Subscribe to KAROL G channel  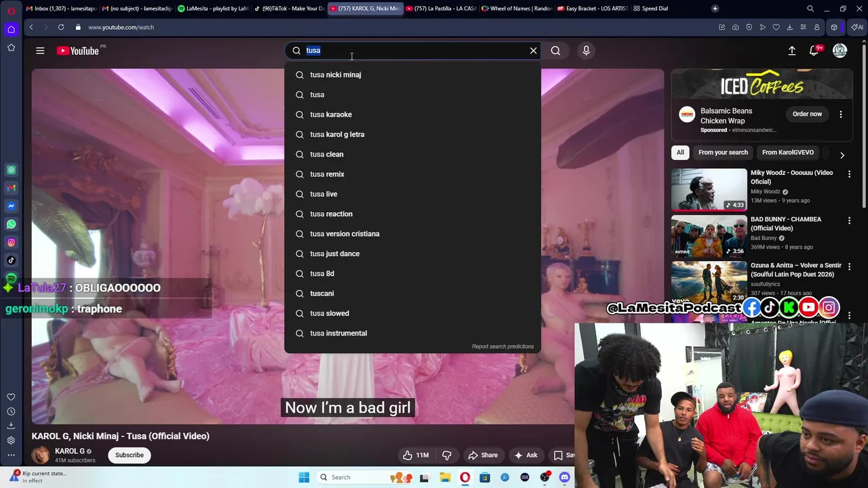[x=130, y=455]
